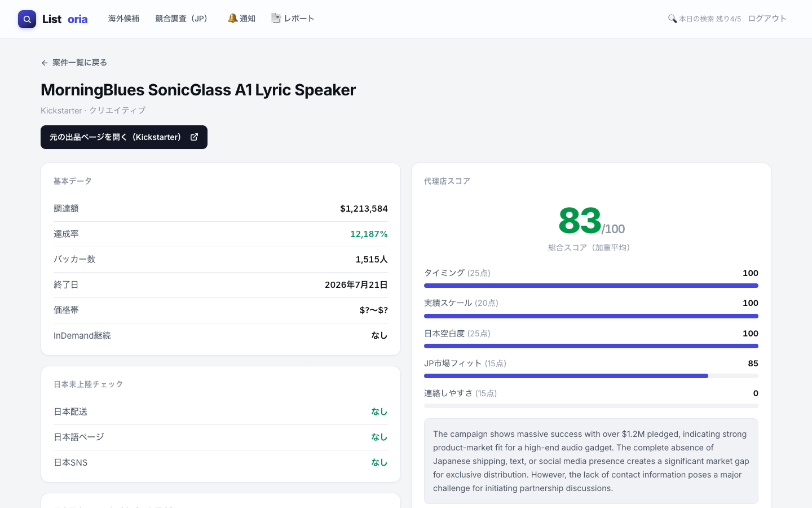Viewport: 812px width, 508px height.
Task: Click the 終了日 row label
Action: (66, 285)
